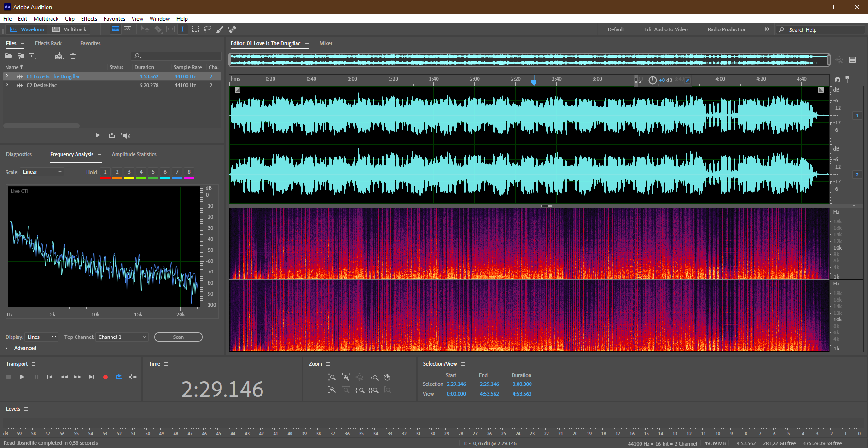Switch to Amplitude Statistics tab
Image resolution: width=868 pixels, height=448 pixels.
(134, 154)
